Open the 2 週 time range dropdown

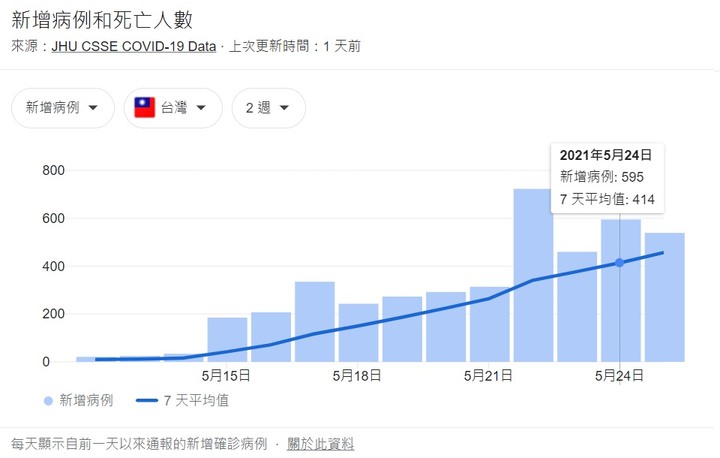pos(269,108)
